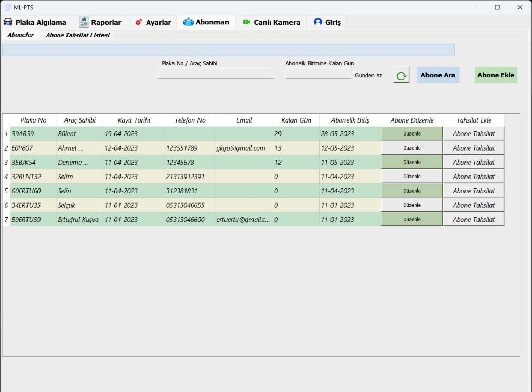
Task: Sort by the Kayıt Tarihi column header
Action: (x=134, y=120)
